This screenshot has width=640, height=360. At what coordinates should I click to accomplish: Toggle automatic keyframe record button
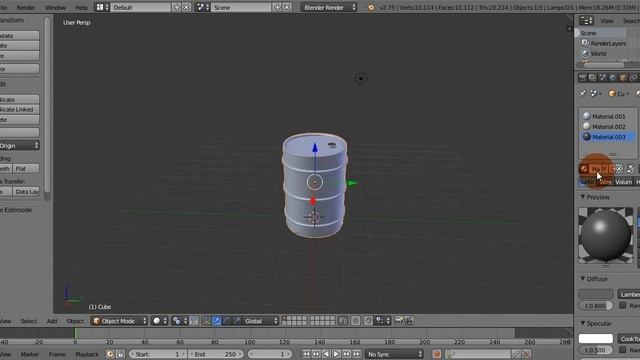(x=436, y=354)
